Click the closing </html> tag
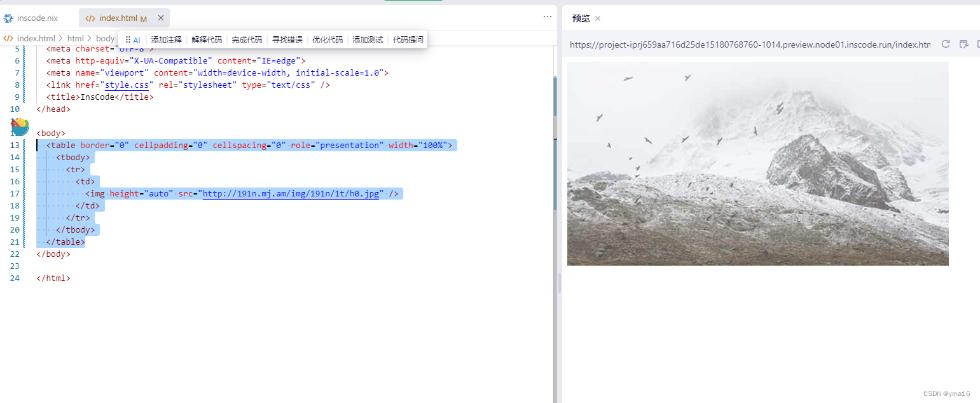This screenshot has width=980, height=403. click(x=53, y=278)
